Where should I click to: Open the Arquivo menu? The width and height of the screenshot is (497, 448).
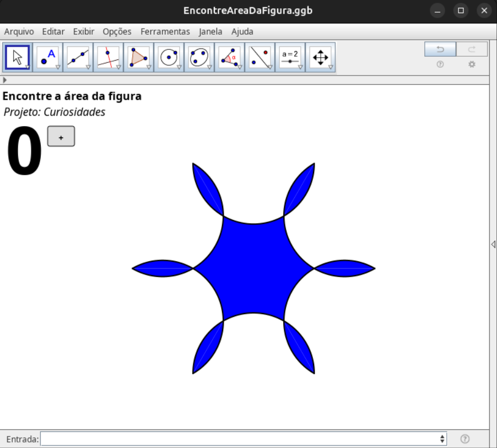click(19, 31)
